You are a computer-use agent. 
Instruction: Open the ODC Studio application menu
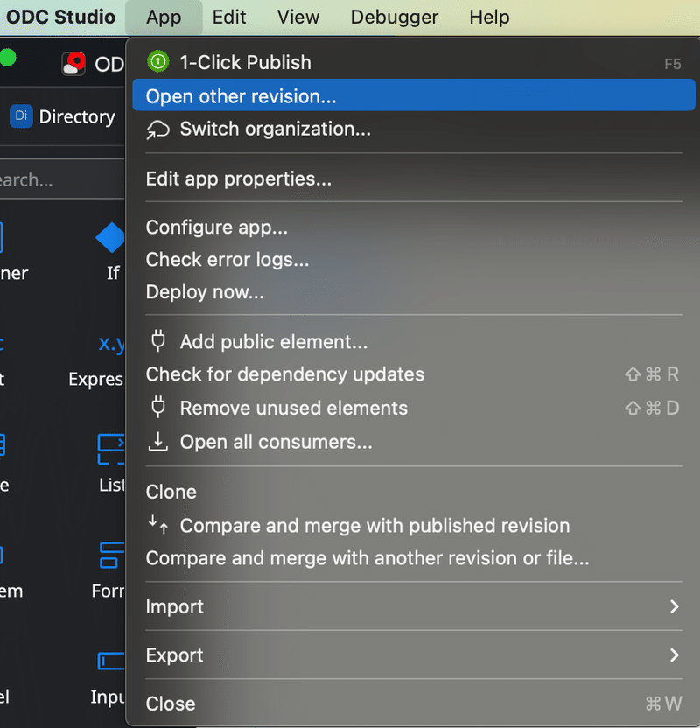60,17
